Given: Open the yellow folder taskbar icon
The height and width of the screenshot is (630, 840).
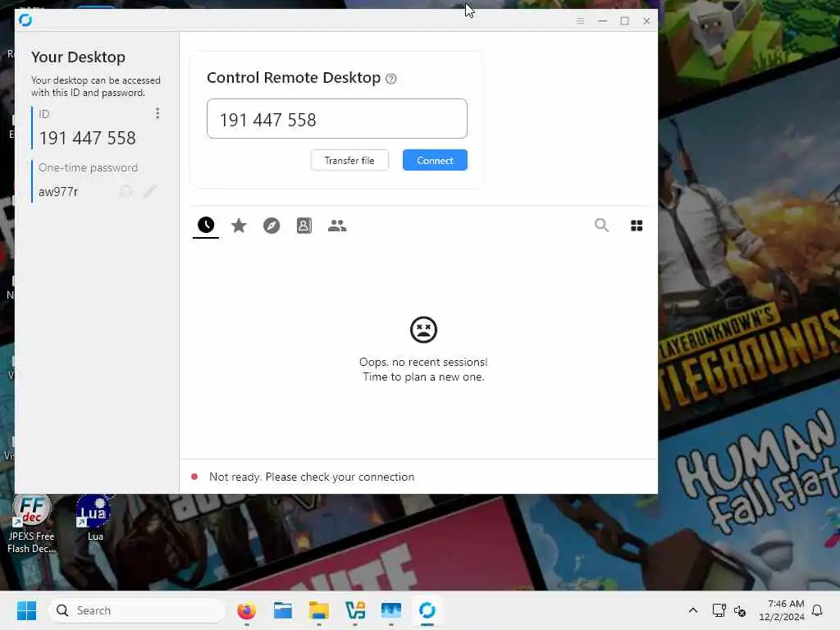Looking at the screenshot, I should 319,610.
